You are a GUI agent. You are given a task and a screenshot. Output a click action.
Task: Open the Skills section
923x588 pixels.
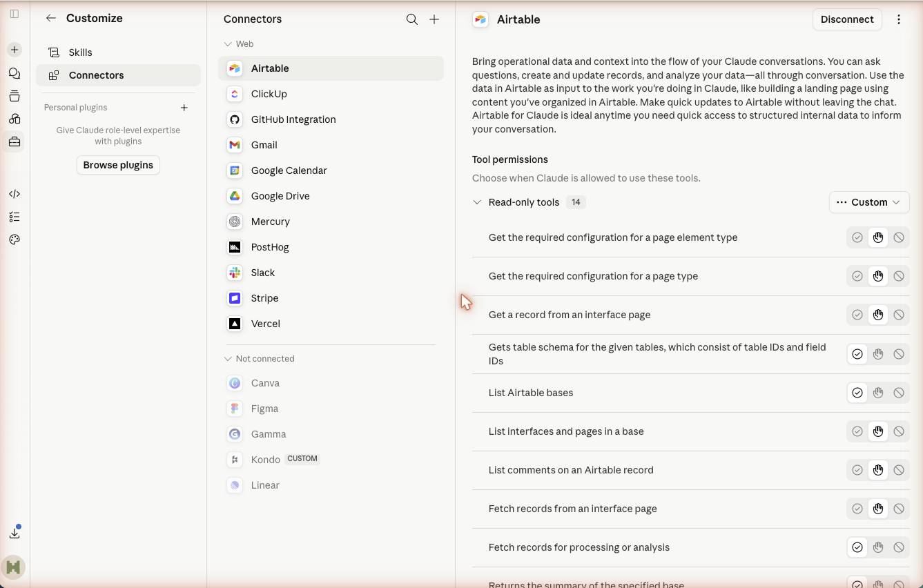pos(118,52)
